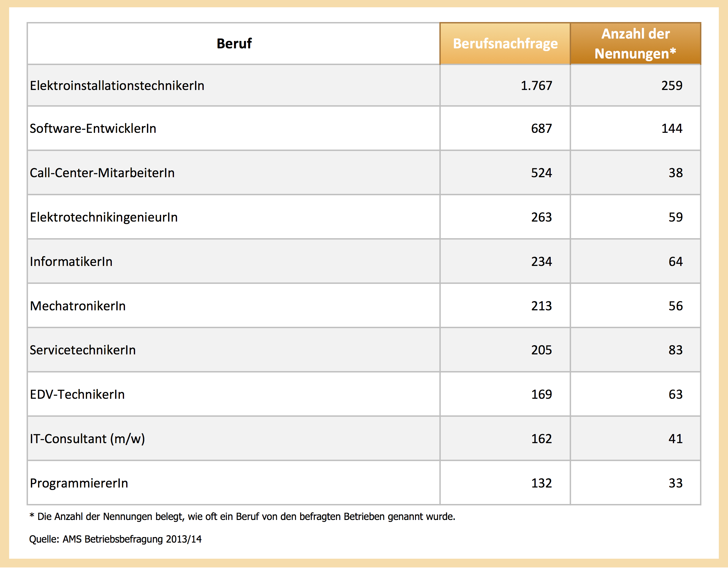728x568 pixels.
Task: Select the Berufsnachfrage column header
Action: click(505, 44)
